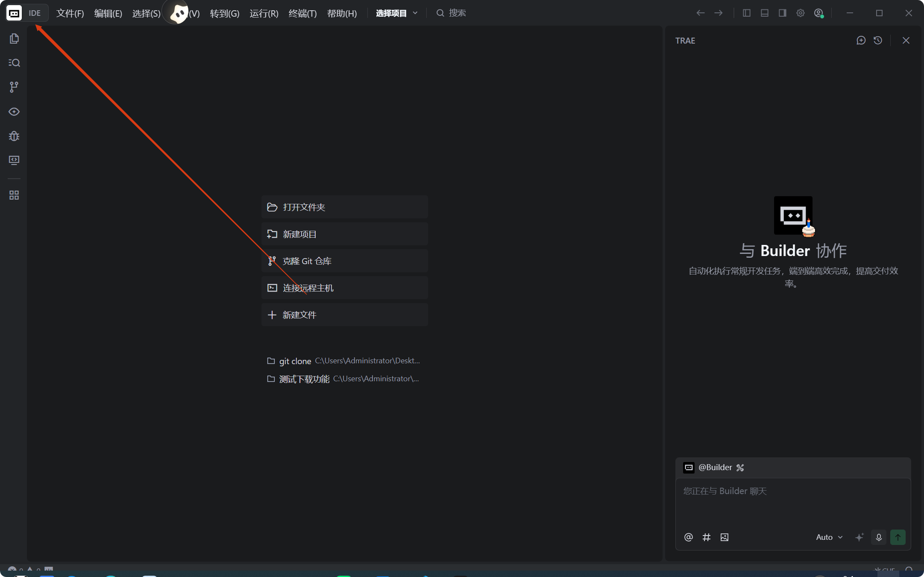Toggle the bottom panel layout
924x577 pixels.
click(765, 13)
